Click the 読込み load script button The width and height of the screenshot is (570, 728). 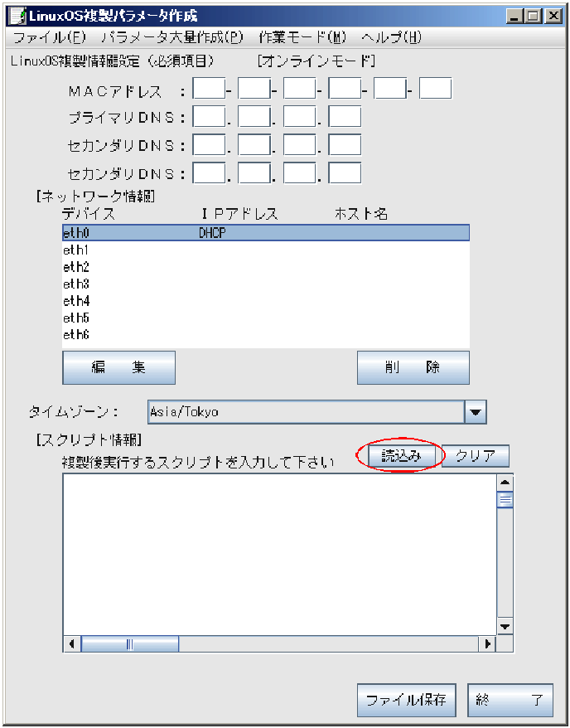[402, 456]
